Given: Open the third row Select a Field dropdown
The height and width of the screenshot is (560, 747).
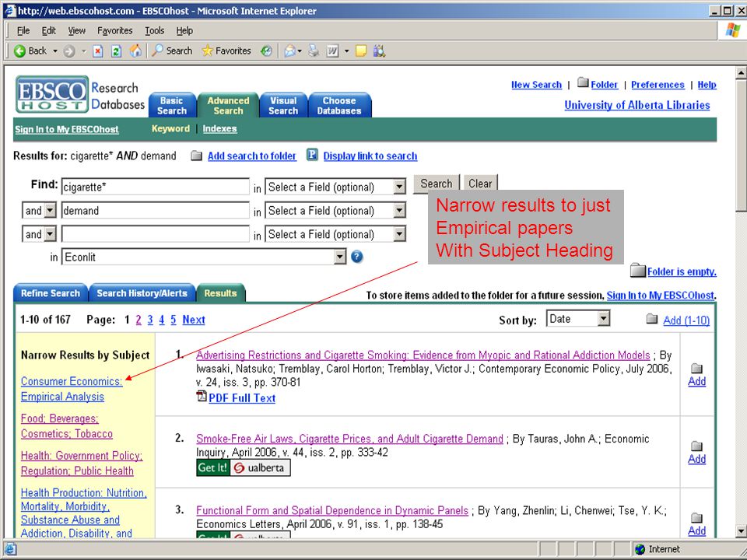Looking at the screenshot, I should coord(335,234).
